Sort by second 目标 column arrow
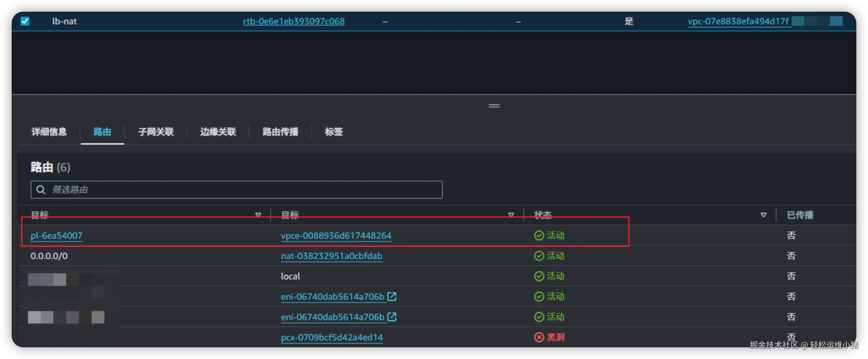Screen dimensions: 868x359 pyautogui.click(x=511, y=215)
